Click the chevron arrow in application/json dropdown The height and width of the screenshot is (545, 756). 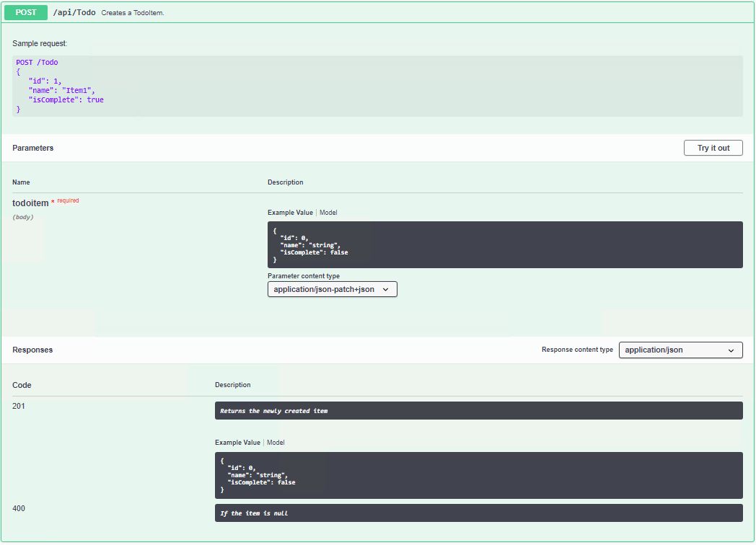pos(731,350)
